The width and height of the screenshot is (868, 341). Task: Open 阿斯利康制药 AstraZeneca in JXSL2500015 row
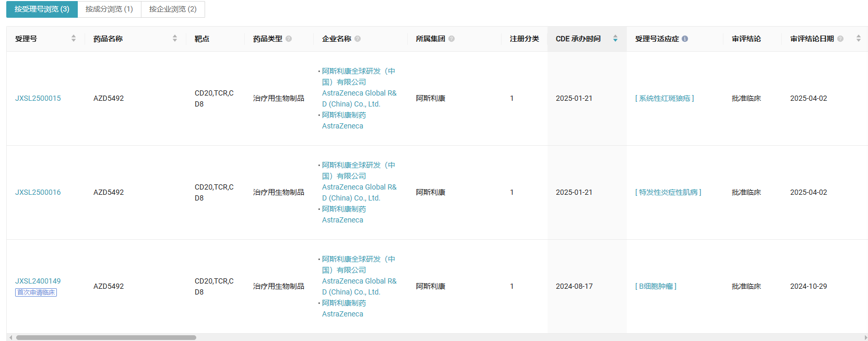[344, 120]
